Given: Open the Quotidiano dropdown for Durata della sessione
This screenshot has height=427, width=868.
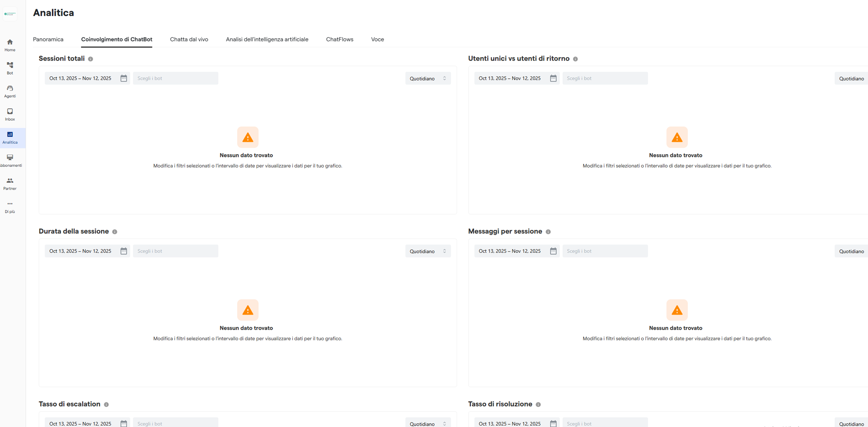Looking at the screenshot, I should pos(427,251).
